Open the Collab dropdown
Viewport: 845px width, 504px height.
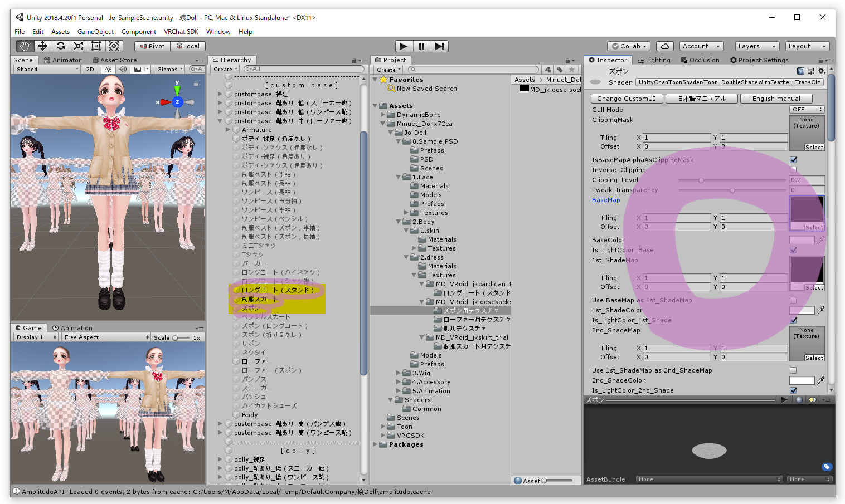[x=629, y=46]
